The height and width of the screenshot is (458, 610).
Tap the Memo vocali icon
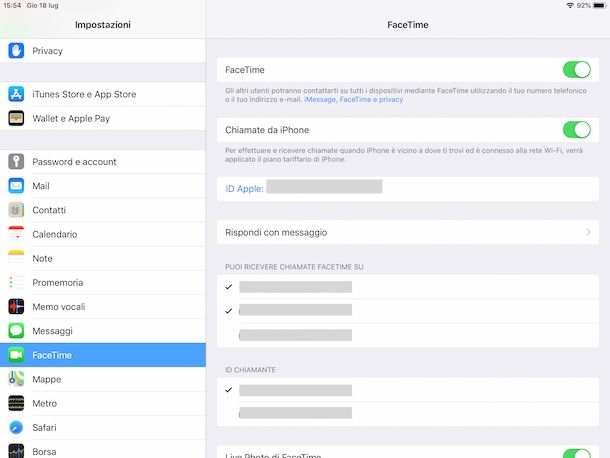[x=16, y=307]
